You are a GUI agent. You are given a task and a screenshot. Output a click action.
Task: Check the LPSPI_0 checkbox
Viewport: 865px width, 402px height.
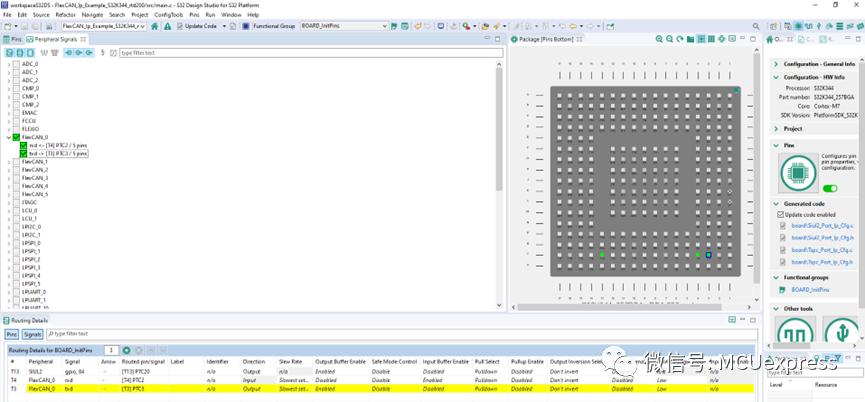point(16,243)
